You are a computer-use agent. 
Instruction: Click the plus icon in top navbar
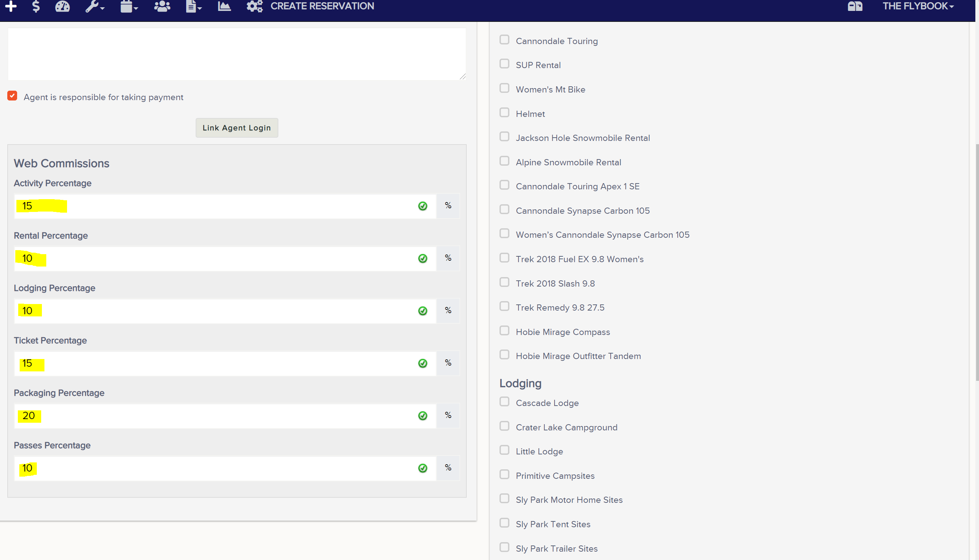pos(11,6)
